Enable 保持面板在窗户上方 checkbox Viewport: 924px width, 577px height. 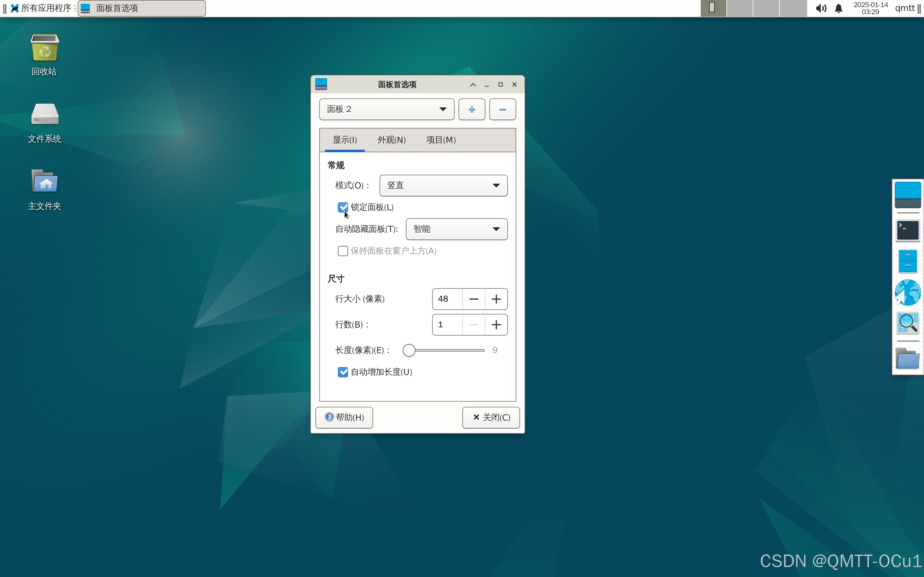pyautogui.click(x=343, y=251)
